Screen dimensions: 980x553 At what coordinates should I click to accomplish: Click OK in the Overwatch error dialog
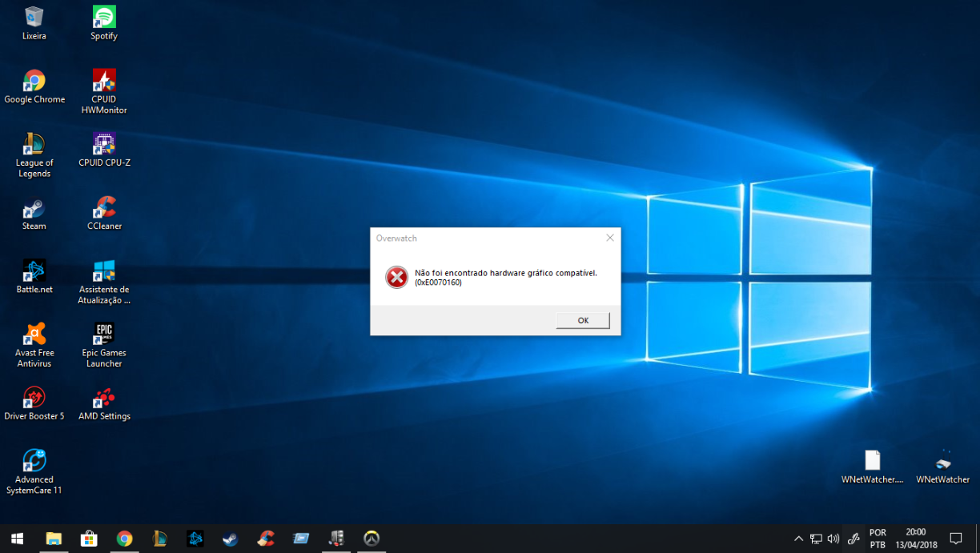click(x=583, y=320)
